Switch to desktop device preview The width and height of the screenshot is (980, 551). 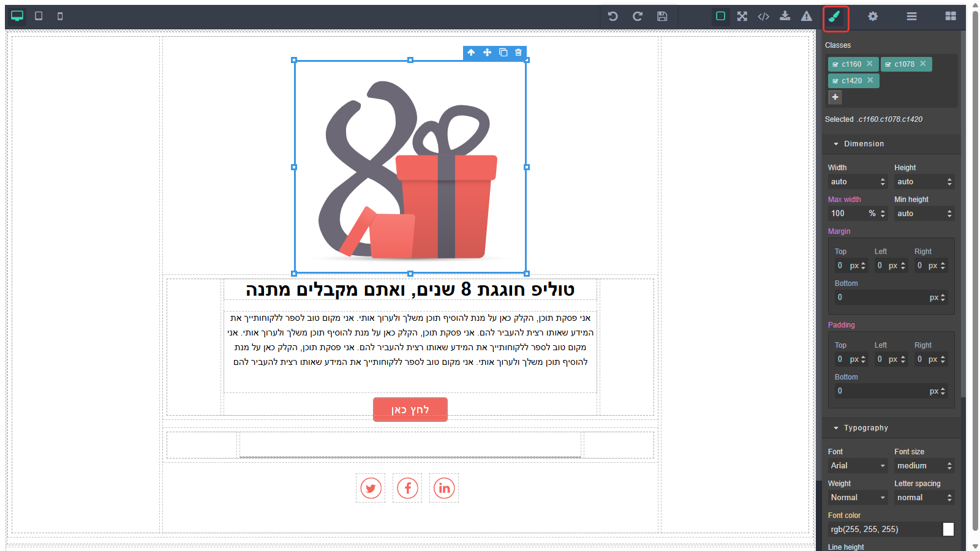click(x=17, y=16)
